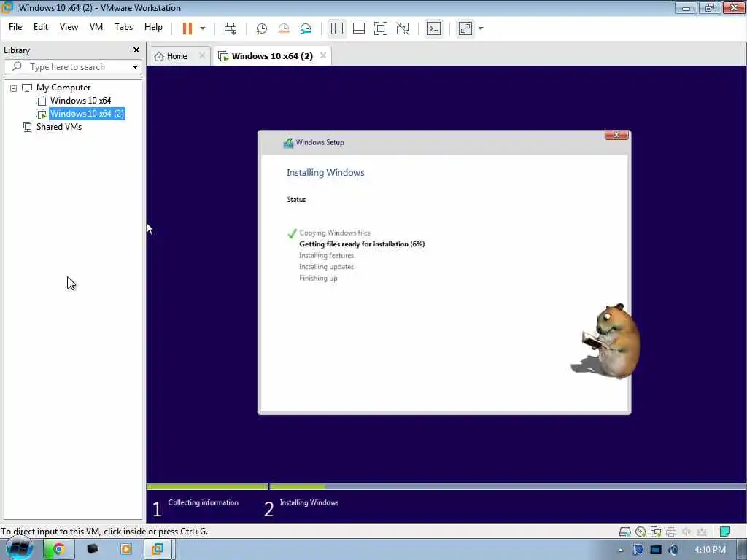This screenshot has width=747, height=560.
Task: Click the Collecting information progress bar
Action: tap(207, 486)
